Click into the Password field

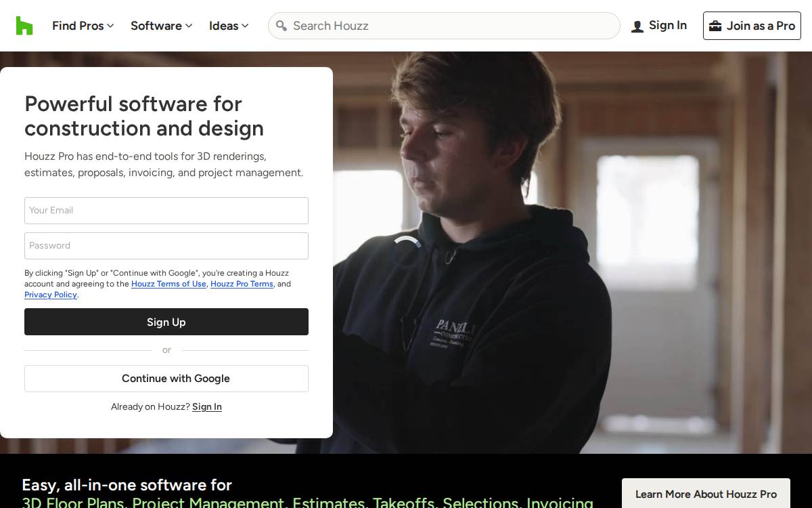(166, 246)
